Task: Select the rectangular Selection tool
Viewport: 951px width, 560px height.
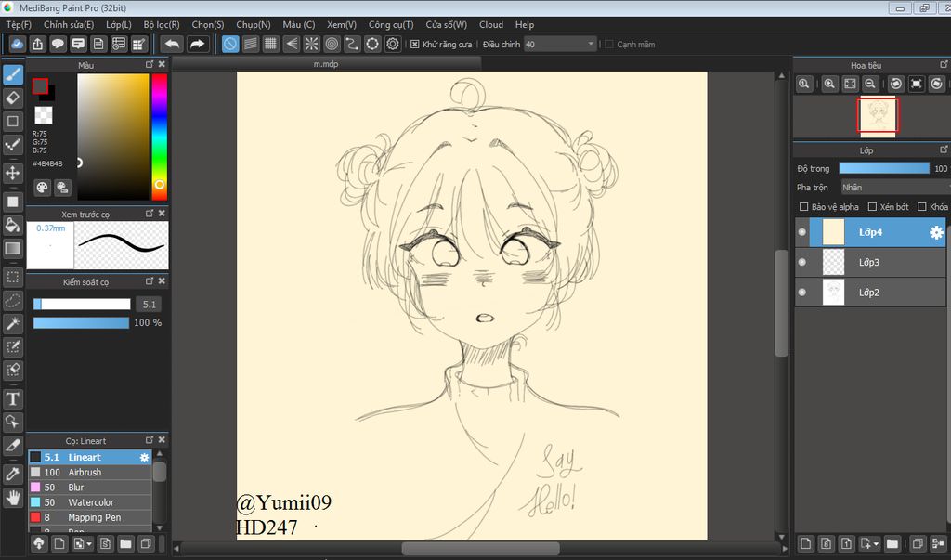Action: [13, 278]
